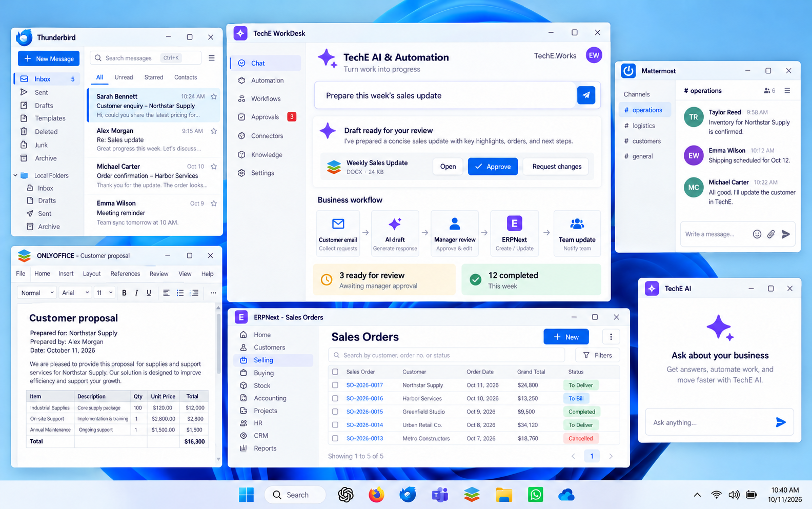Viewport: 812px width, 509px height.
Task: Click the Search messages field in Thunderbird
Action: pos(146,58)
